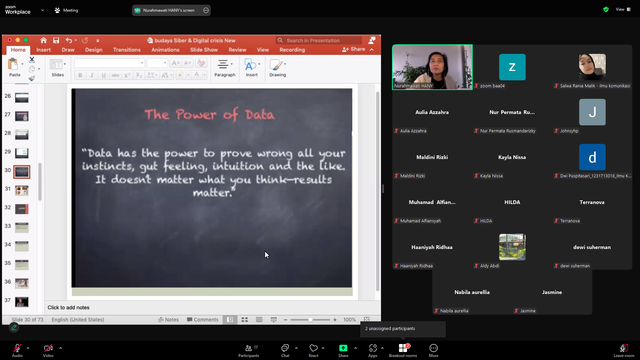The width and height of the screenshot is (640, 360).
Task: Open Zoom Workplace dropdown arrow
Action: pyautogui.click(x=42, y=10)
